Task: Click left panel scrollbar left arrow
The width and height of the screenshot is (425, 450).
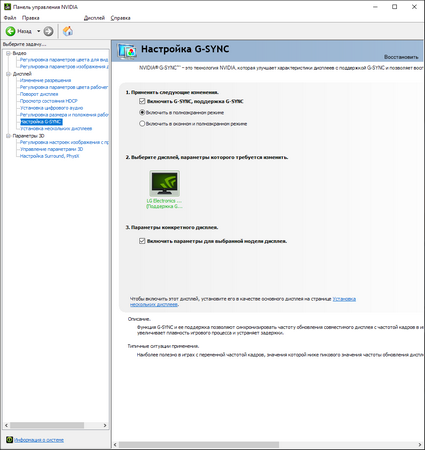Action: 6,425
